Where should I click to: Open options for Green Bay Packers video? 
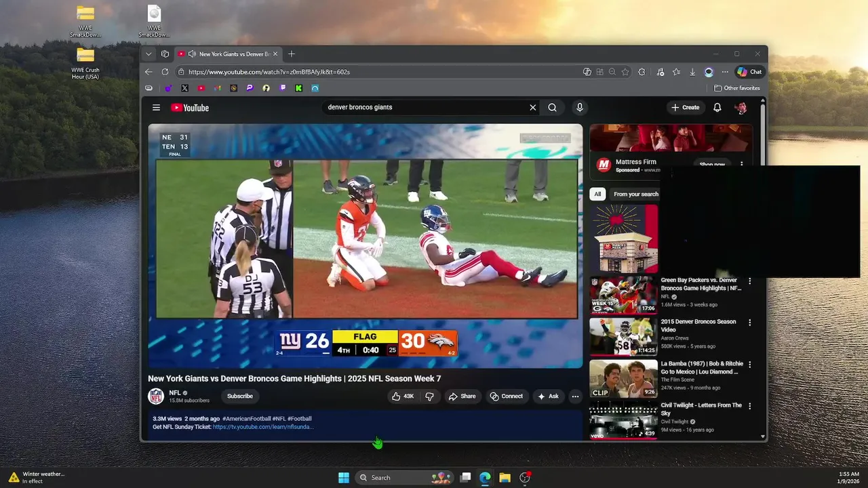point(749,281)
